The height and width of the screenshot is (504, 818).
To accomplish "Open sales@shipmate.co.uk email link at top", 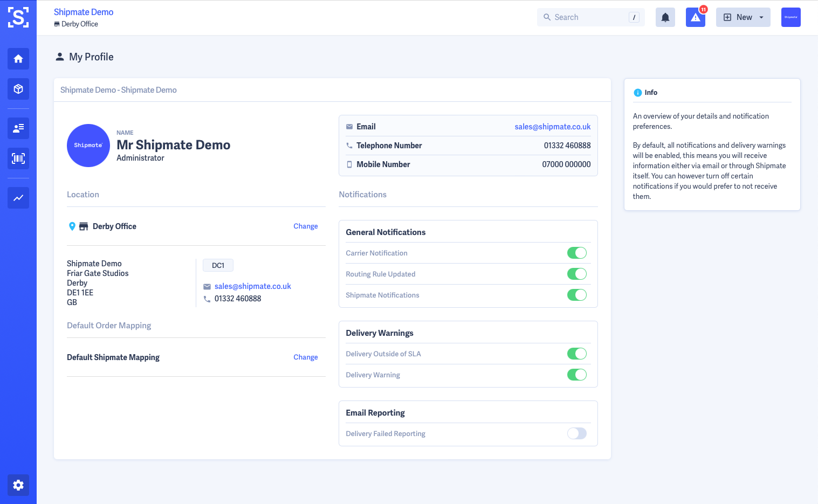I will [553, 127].
